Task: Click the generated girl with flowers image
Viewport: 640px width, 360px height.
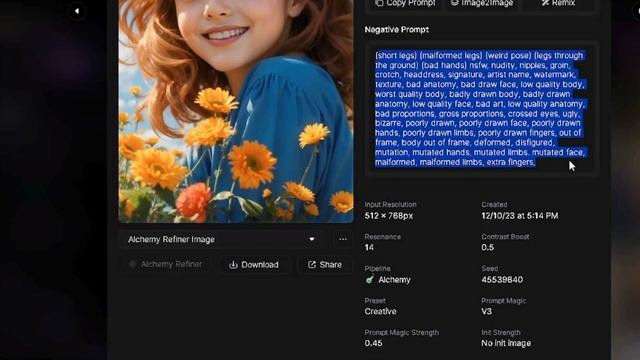Action: [x=236, y=111]
